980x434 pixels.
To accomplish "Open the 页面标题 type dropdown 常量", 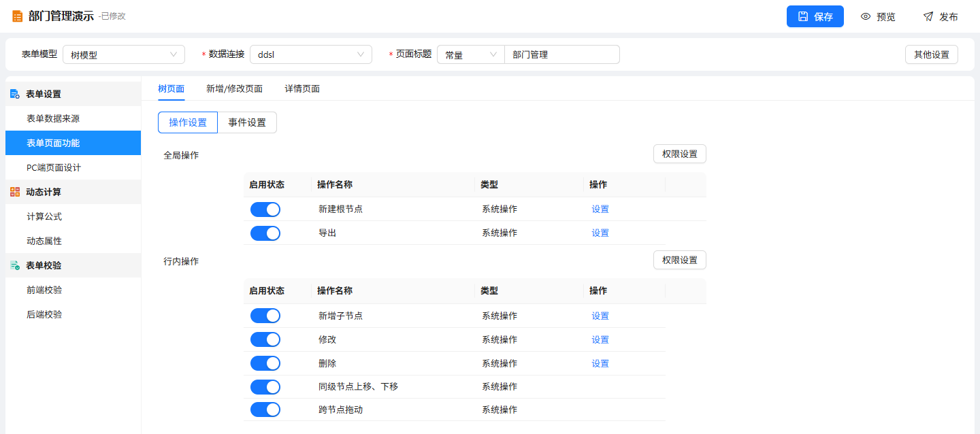I will pyautogui.click(x=471, y=54).
